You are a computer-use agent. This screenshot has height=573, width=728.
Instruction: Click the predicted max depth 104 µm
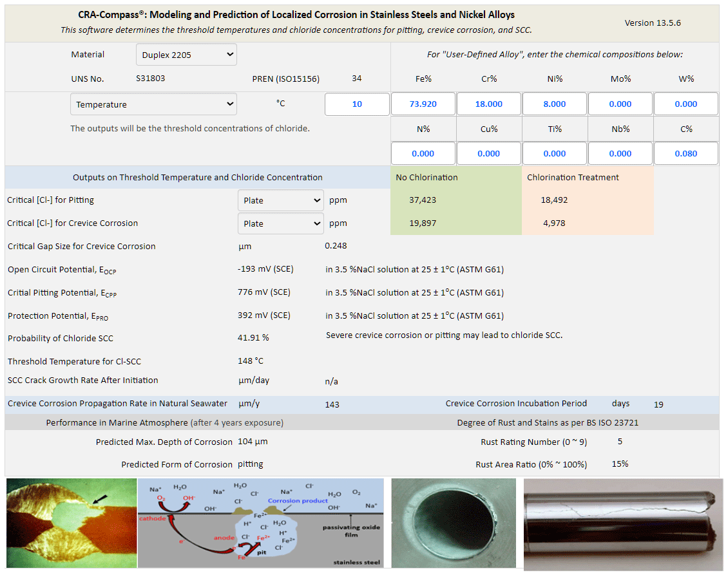click(x=253, y=441)
